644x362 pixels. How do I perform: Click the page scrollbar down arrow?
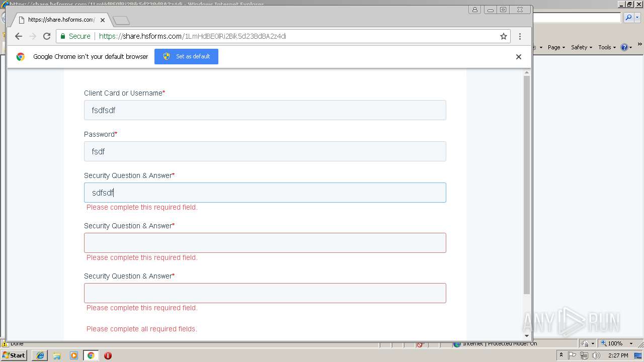527,335
